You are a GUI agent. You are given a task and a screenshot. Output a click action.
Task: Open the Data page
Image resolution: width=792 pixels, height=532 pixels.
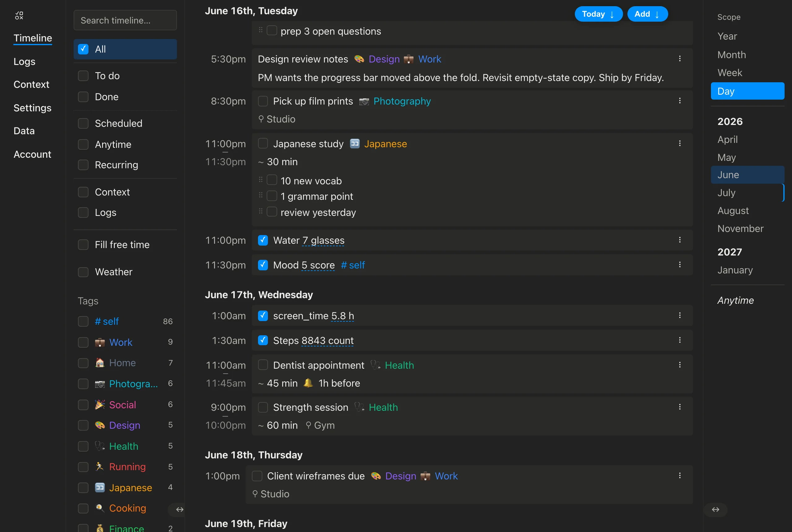point(24,131)
